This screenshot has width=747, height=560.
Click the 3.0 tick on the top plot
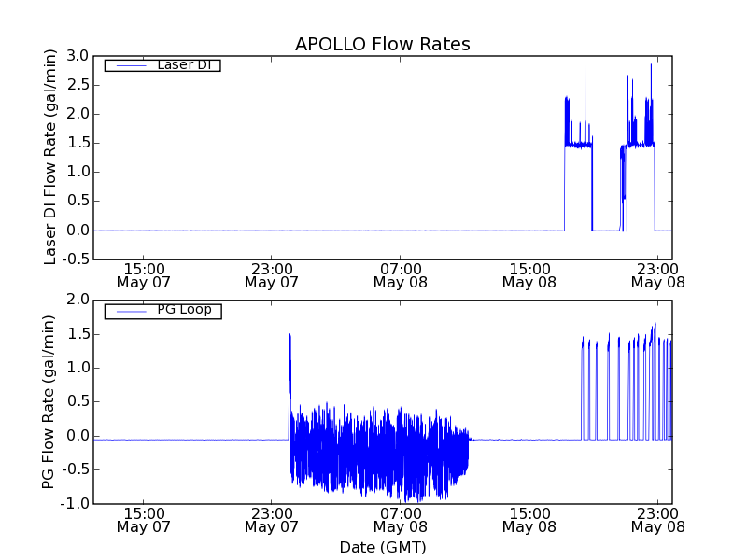[78, 56]
